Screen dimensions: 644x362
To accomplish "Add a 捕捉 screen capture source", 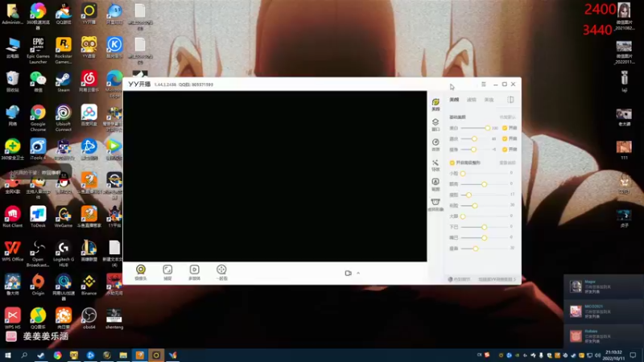I will [x=167, y=273].
